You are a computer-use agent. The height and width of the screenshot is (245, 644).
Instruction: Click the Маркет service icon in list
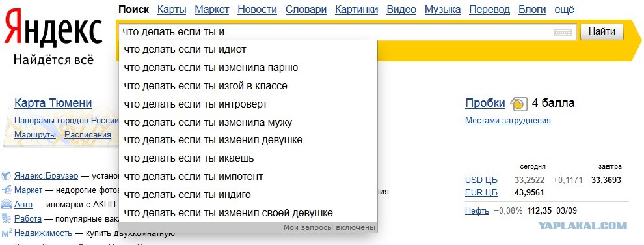(x=6, y=190)
